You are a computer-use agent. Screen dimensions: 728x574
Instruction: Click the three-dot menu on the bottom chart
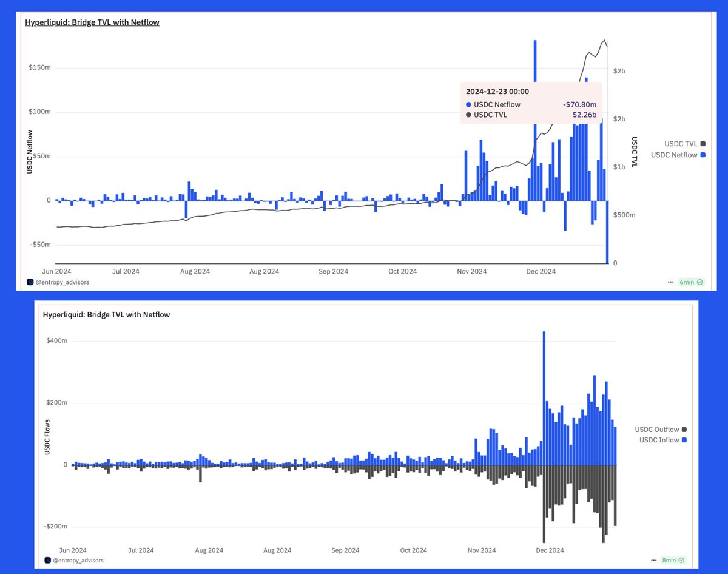click(x=655, y=560)
